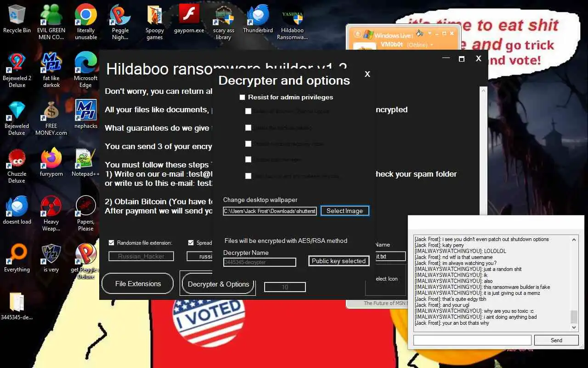
Task: Click the 'Russian_Hacker' extension field
Action: pos(141,257)
